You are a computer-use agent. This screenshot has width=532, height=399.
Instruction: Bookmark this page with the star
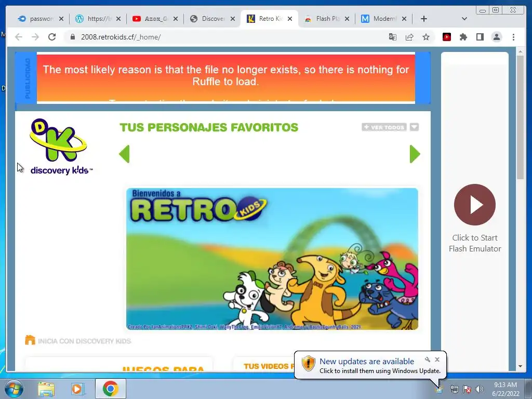tap(426, 37)
